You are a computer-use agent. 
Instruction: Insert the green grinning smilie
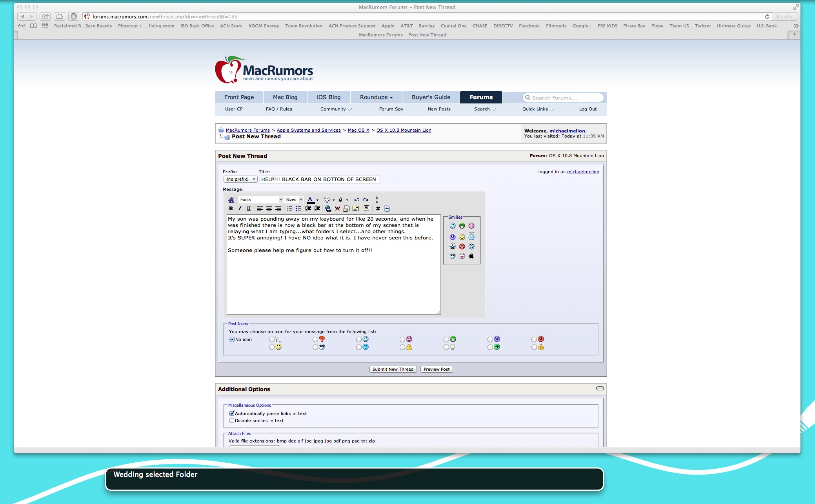click(462, 226)
